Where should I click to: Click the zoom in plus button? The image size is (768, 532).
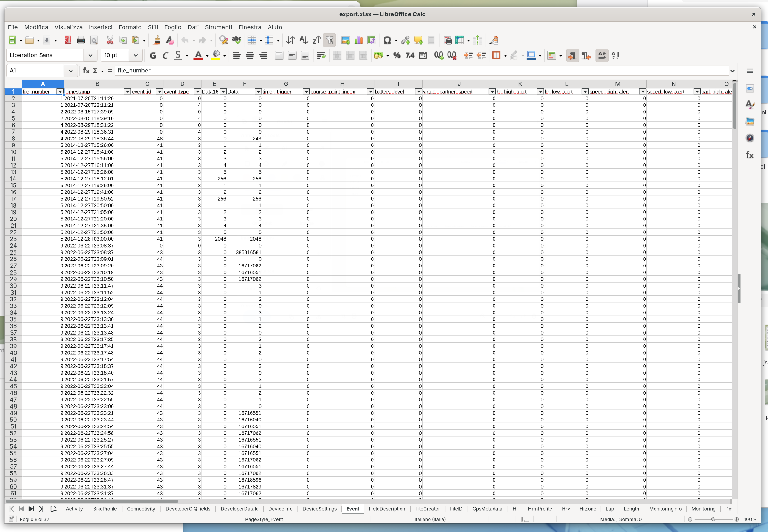pos(736,519)
